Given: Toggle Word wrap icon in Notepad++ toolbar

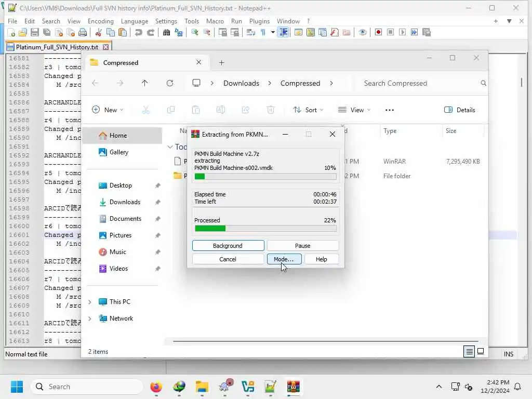Looking at the screenshot, I should pyautogui.click(x=250, y=33).
